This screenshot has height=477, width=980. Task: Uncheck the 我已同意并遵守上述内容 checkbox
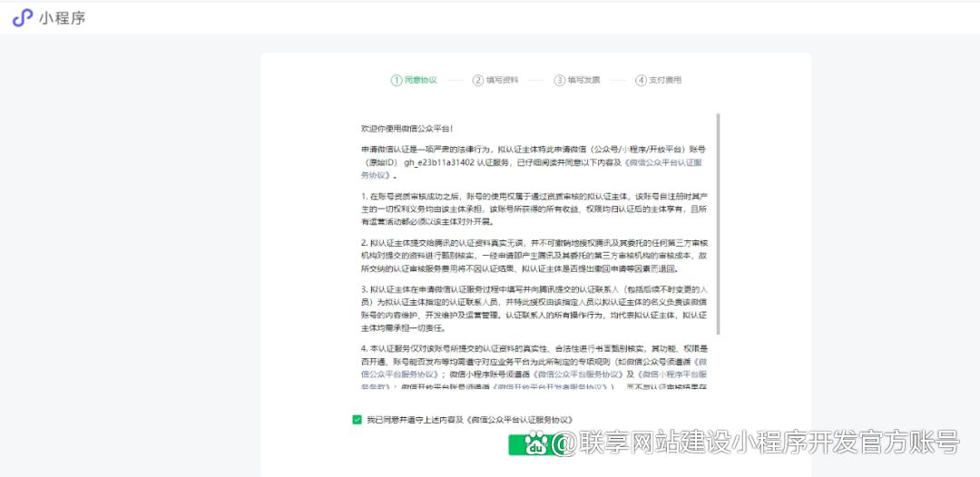tap(357, 419)
